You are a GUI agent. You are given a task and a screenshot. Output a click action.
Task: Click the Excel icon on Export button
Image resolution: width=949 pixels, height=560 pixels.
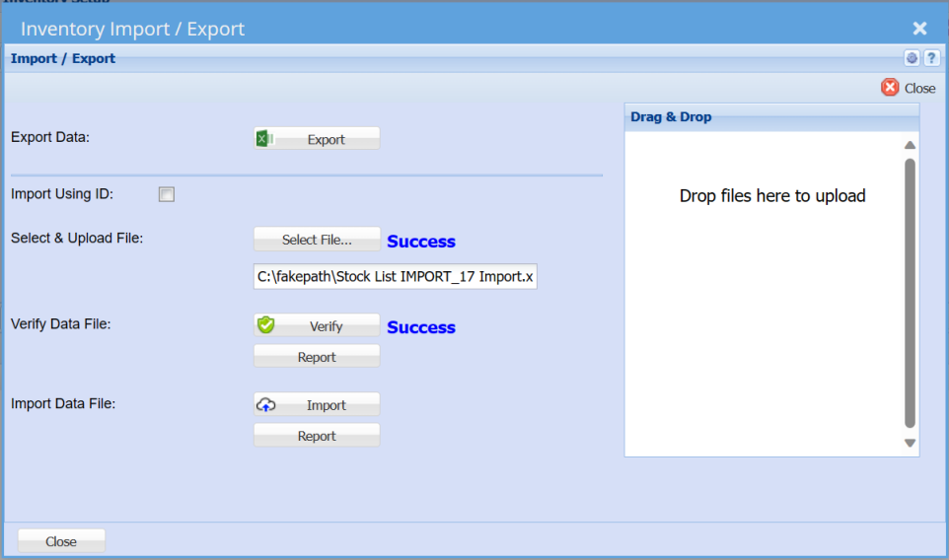tap(264, 139)
